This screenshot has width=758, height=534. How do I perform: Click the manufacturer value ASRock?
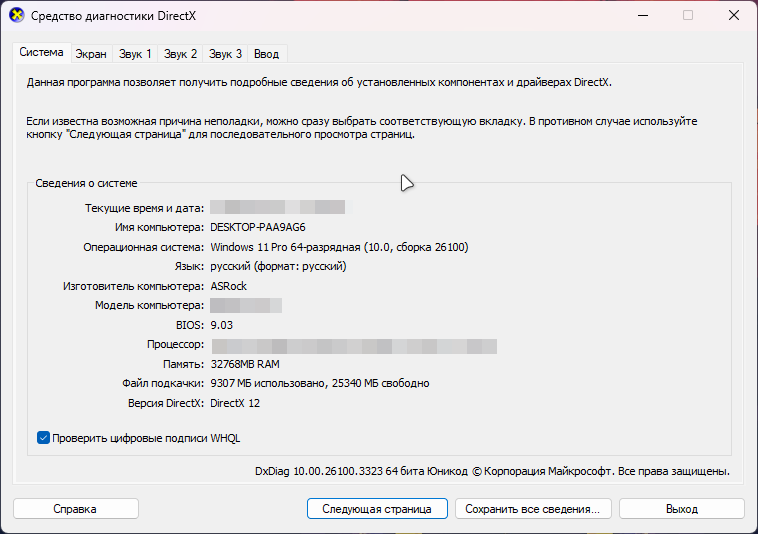pyautogui.click(x=229, y=286)
